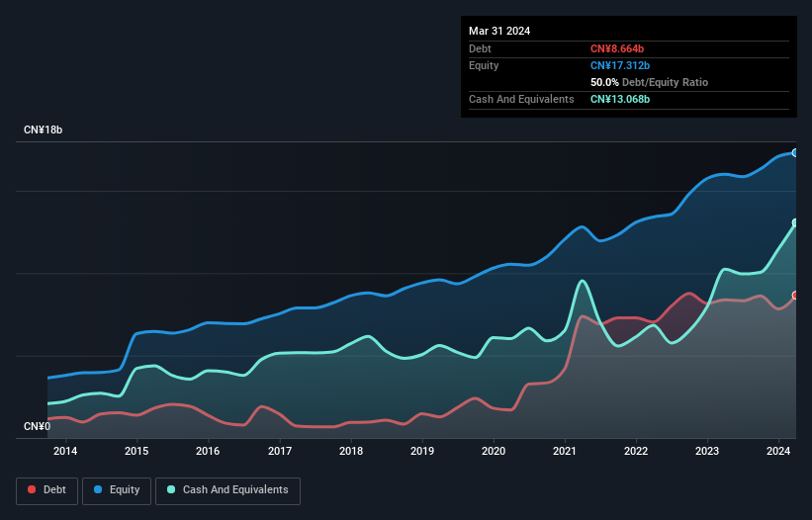Click the red dot in Debt legend
Viewport: 812px width, 520px height.
32,489
